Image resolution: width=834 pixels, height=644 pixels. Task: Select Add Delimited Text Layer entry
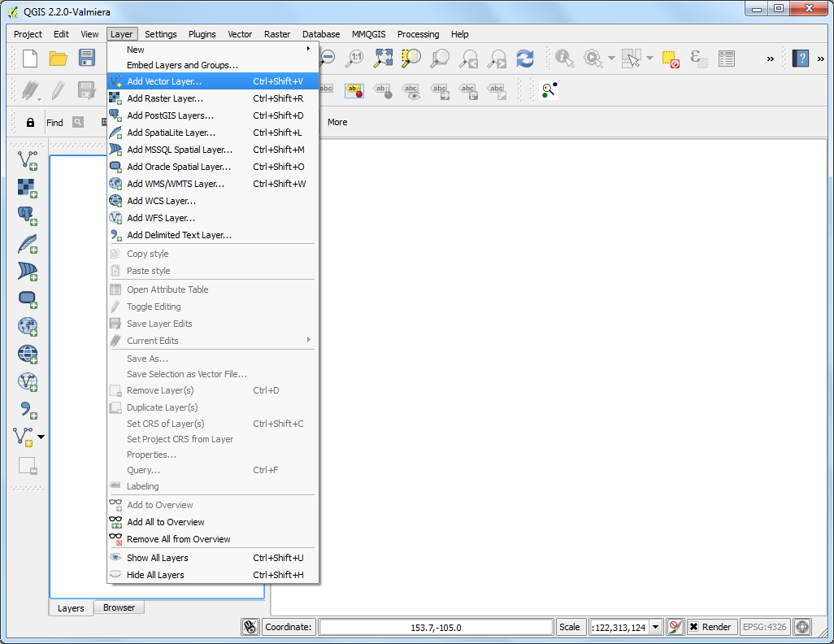click(x=213, y=235)
